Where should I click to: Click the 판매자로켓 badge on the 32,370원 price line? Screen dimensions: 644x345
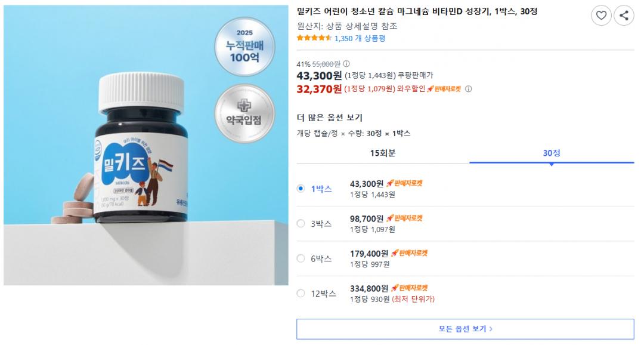[x=444, y=89]
